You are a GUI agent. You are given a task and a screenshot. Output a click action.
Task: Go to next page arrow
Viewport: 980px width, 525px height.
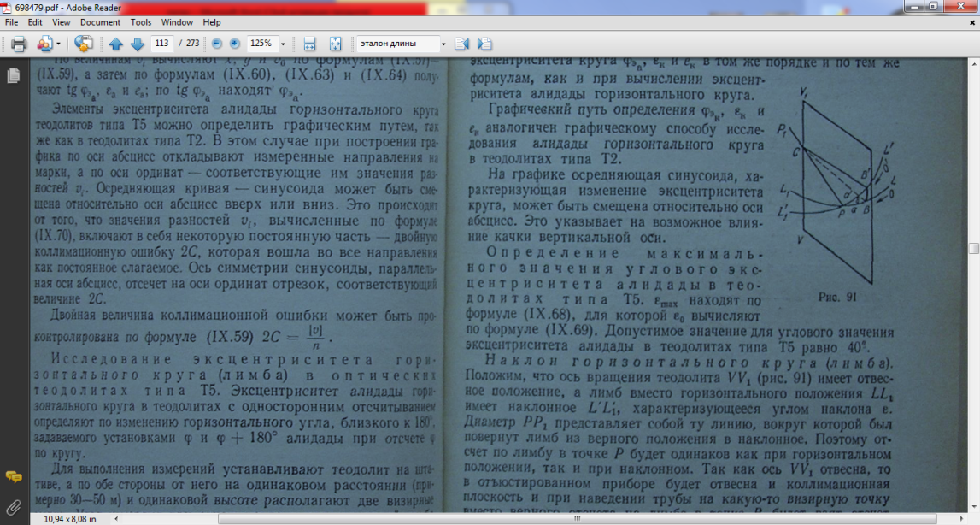tap(138, 44)
